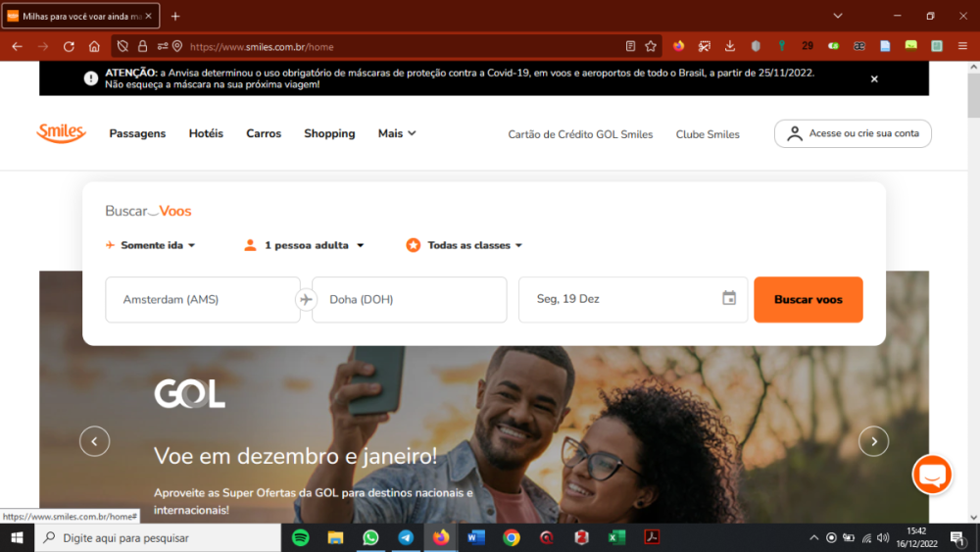Screen dimensions: 980x552
Task: Toggle reader view icon
Action: [630, 46]
